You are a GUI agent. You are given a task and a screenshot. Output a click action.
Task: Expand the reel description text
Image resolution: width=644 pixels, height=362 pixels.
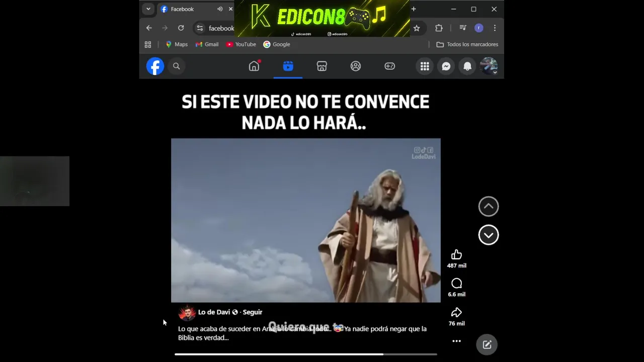[x=302, y=333]
